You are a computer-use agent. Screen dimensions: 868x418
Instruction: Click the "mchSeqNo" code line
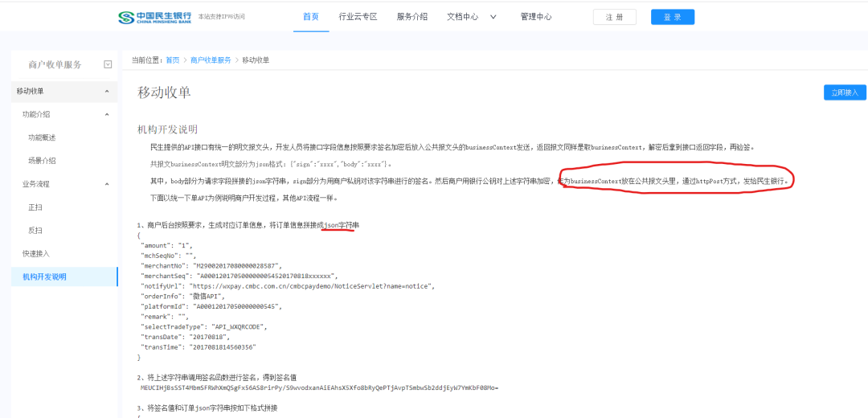170,256
